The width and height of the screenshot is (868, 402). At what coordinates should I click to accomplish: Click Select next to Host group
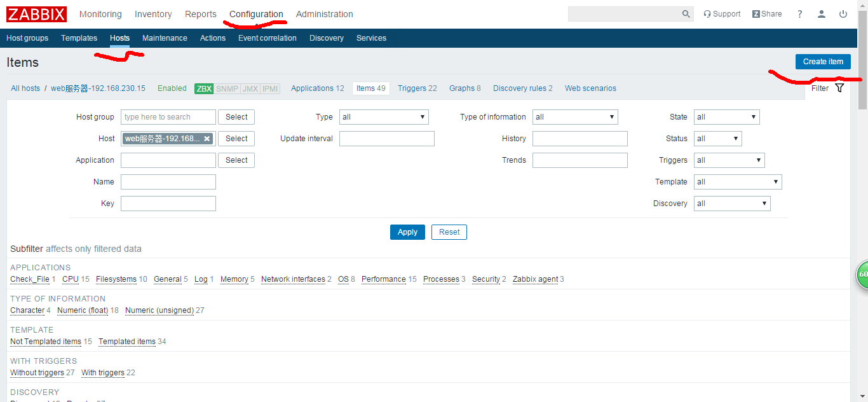[x=236, y=117]
